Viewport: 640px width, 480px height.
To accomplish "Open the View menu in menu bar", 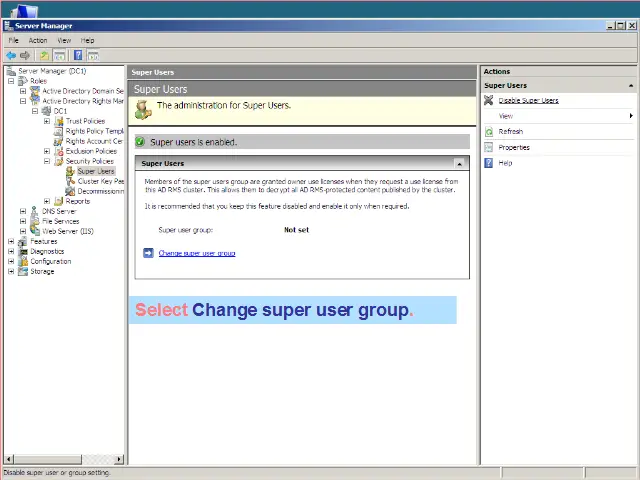I will 64,40.
